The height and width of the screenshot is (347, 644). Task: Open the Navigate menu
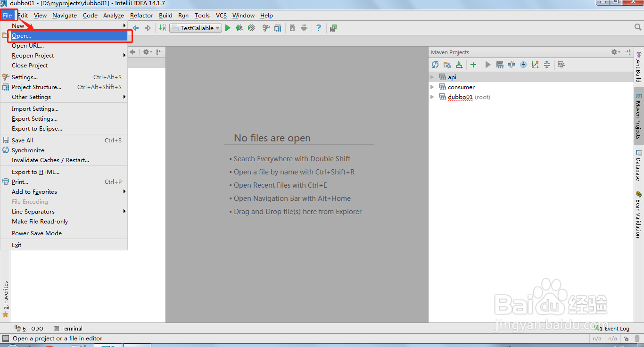[65, 16]
